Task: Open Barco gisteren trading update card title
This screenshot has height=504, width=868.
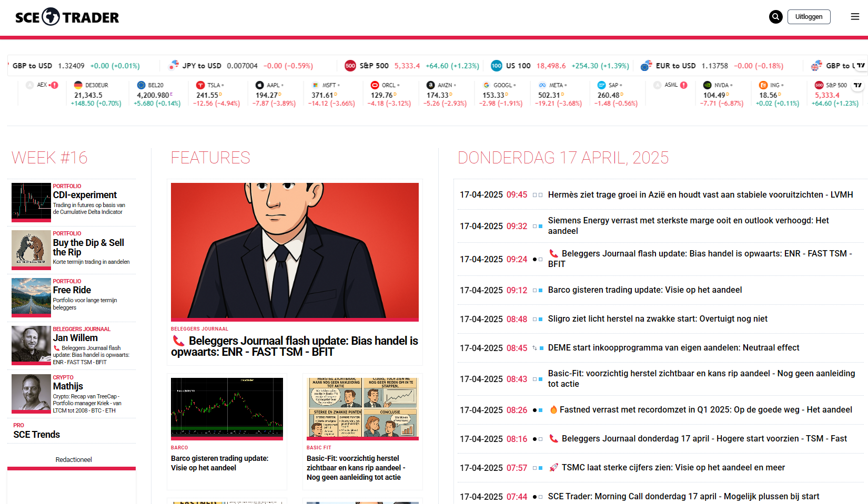Action: point(219,463)
